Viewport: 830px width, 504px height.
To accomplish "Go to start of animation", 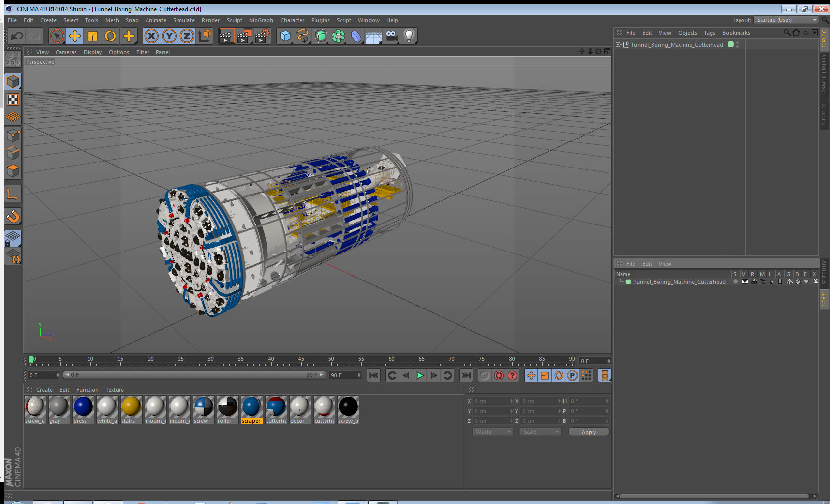I will 374,376.
